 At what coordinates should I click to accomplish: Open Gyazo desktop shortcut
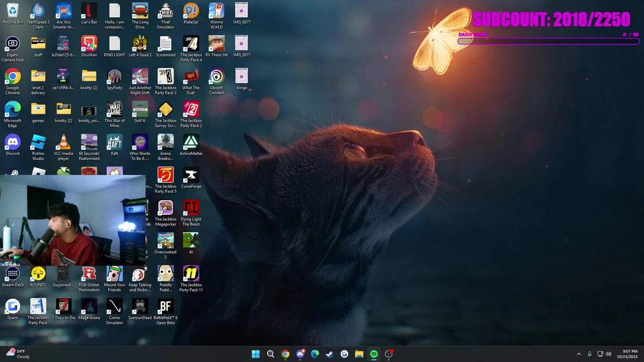point(13,309)
